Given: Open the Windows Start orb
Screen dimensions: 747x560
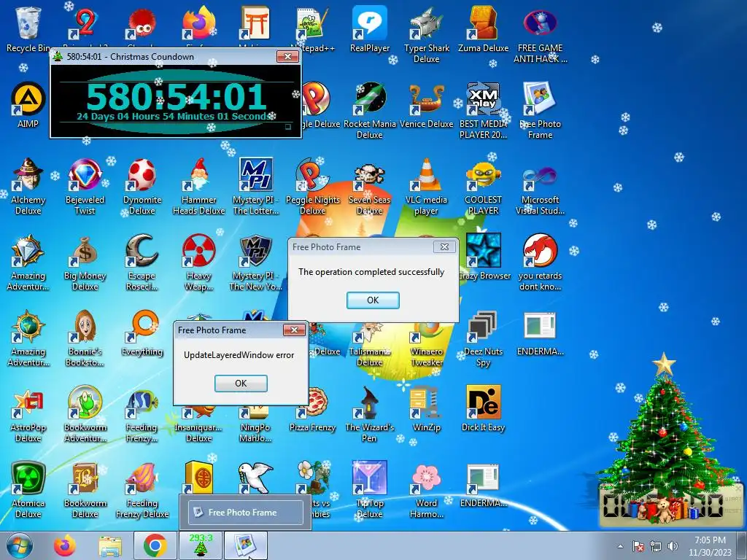Looking at the screenshot, I should [19, 545].
